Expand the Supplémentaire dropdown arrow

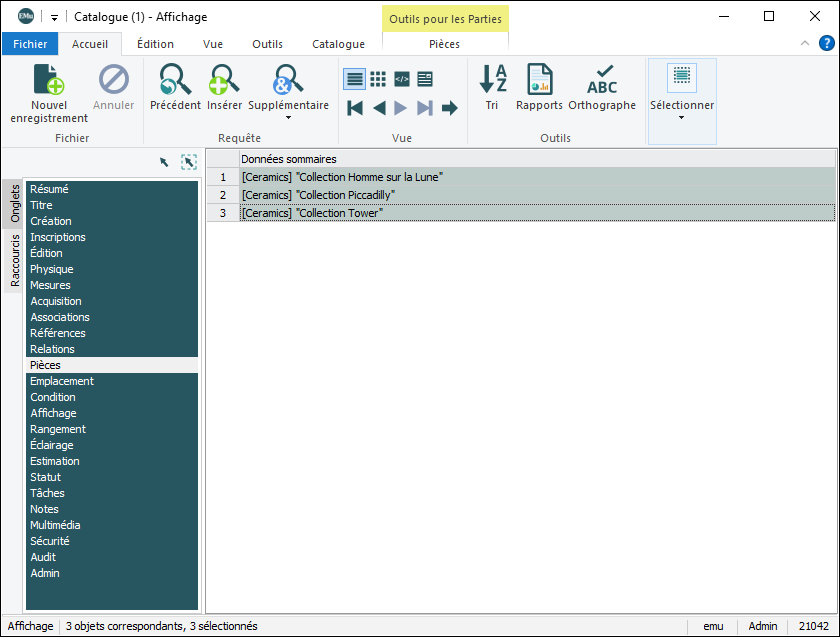click(288, 118)
